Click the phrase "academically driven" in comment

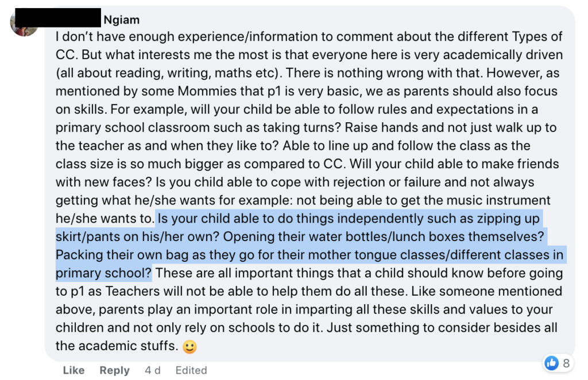503,55
